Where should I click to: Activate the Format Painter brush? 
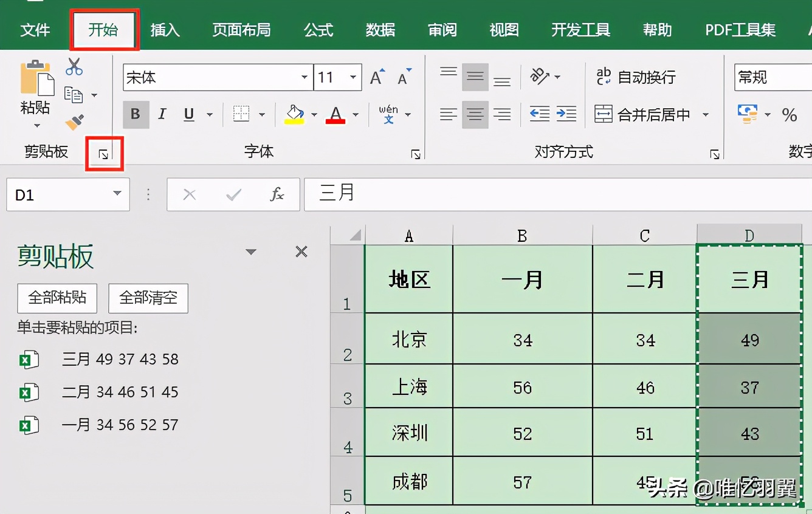tap(73, 120)
